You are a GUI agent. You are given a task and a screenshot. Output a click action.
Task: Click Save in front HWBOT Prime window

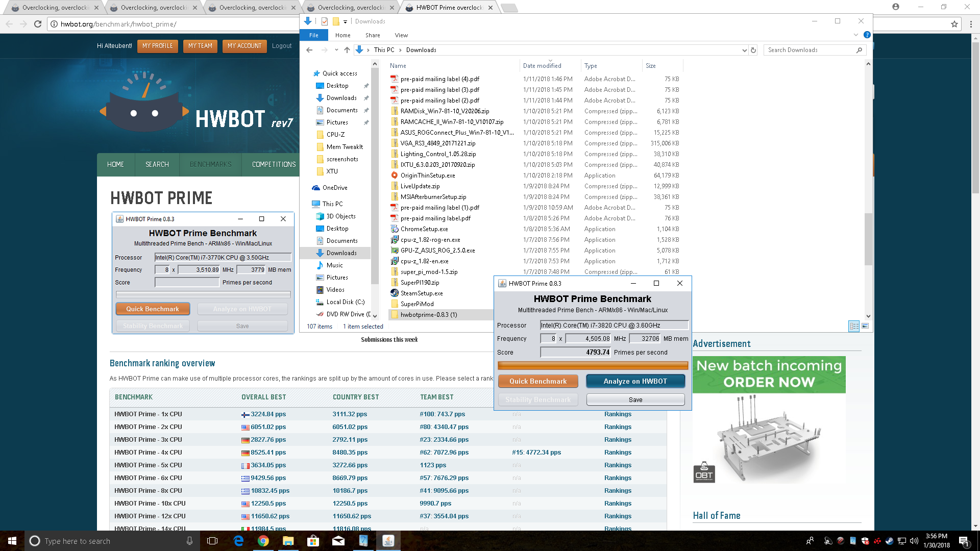pyautogui.click(x=635, y=399)
